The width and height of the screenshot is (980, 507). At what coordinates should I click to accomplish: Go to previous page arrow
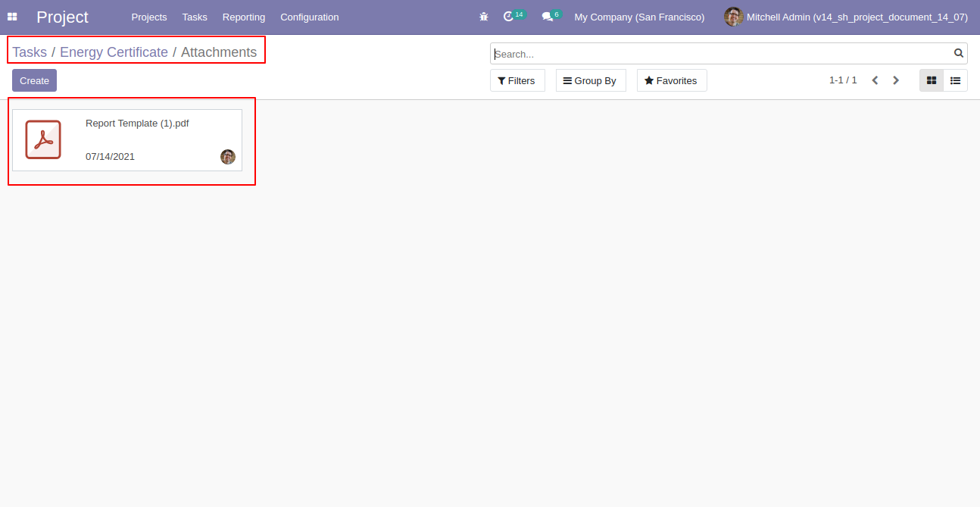click(x=875, y=80)
